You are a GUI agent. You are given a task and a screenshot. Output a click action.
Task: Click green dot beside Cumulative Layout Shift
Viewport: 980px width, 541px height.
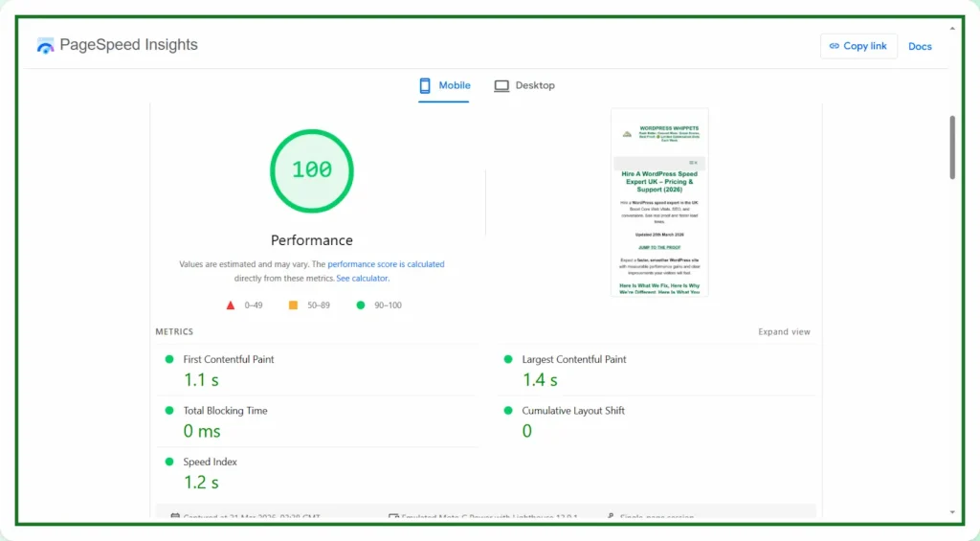pos(508,410)
